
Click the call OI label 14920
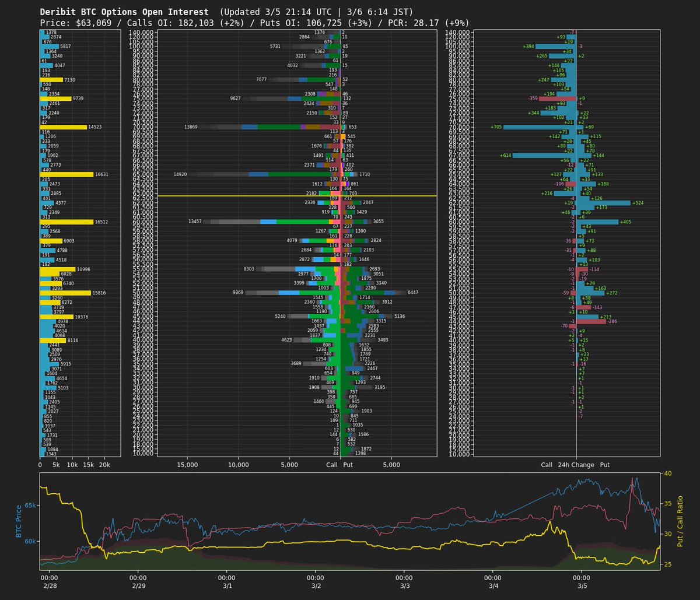pyautogui.click(x=180, y=174)
